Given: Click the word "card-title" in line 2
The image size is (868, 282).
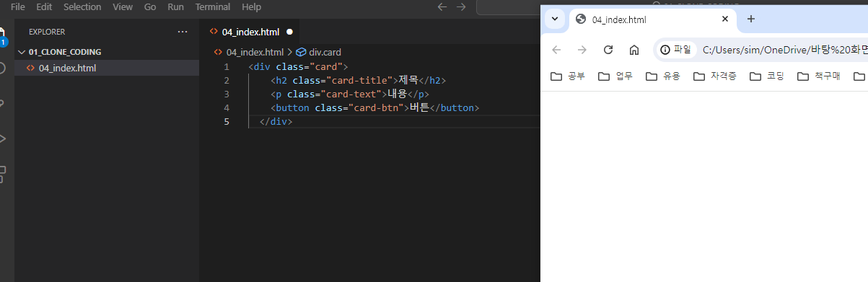Looking at the screenshot, I should (362, 80).
